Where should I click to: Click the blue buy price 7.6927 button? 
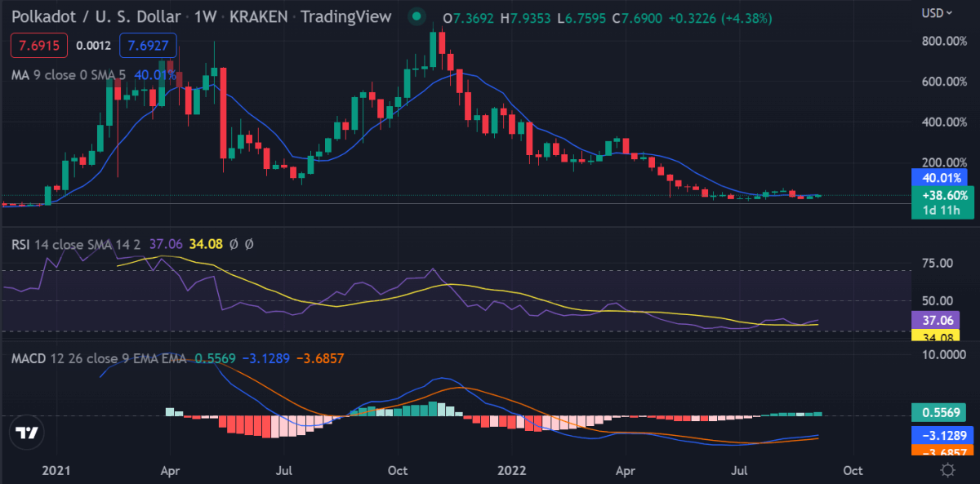(147, 46)
